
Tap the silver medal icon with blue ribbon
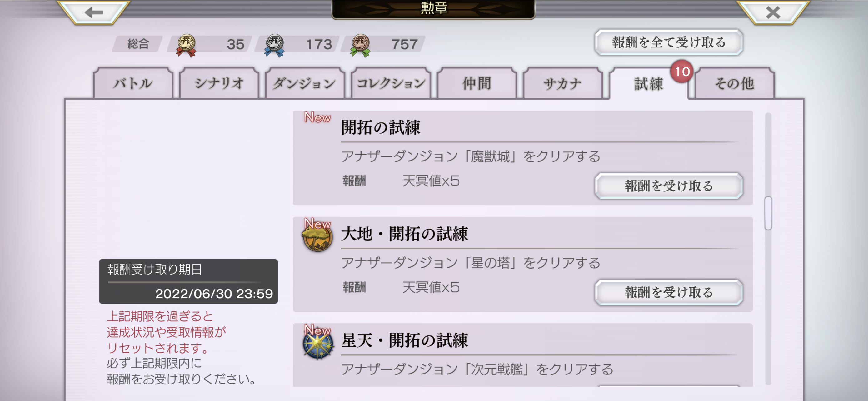coord(274,46)
